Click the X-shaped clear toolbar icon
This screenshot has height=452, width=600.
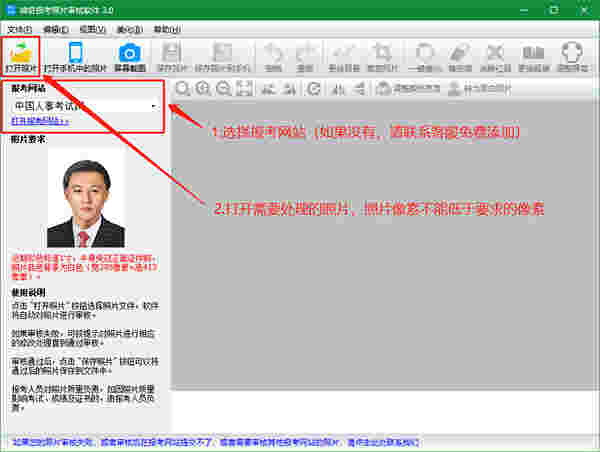[x=495, y=53]
